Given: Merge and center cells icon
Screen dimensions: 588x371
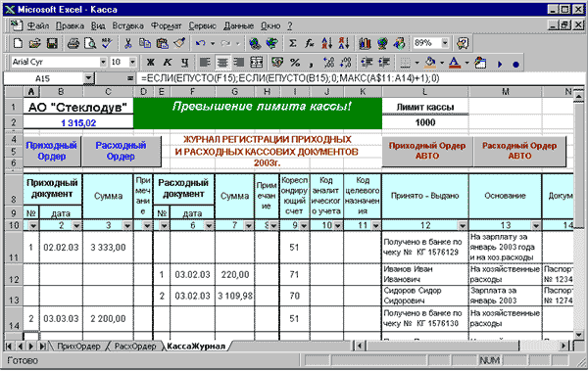Looking at the screenshot, I should [257, 63].
